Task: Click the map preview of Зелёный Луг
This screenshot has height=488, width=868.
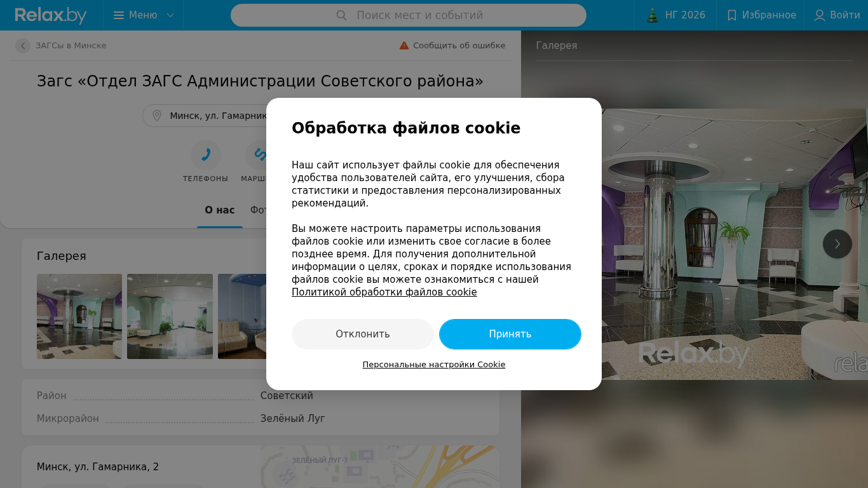Action: pyautogui.click(x=380, y=467)
